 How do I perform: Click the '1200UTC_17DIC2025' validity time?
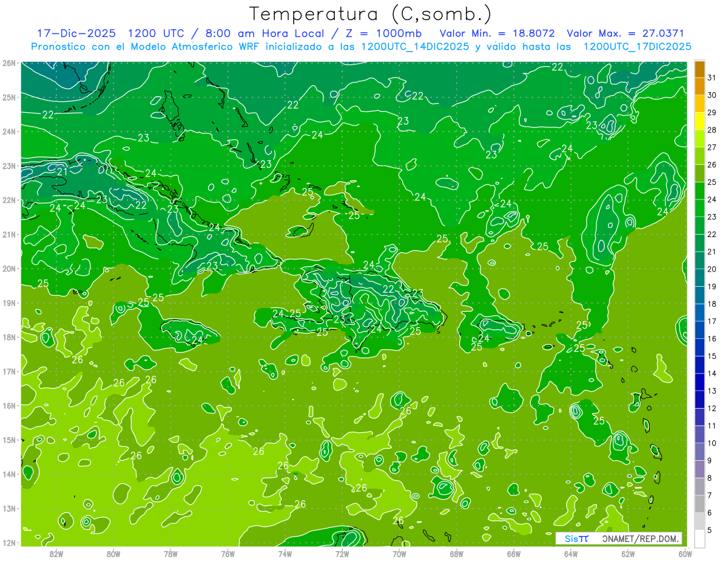click(x=637, y=47)
